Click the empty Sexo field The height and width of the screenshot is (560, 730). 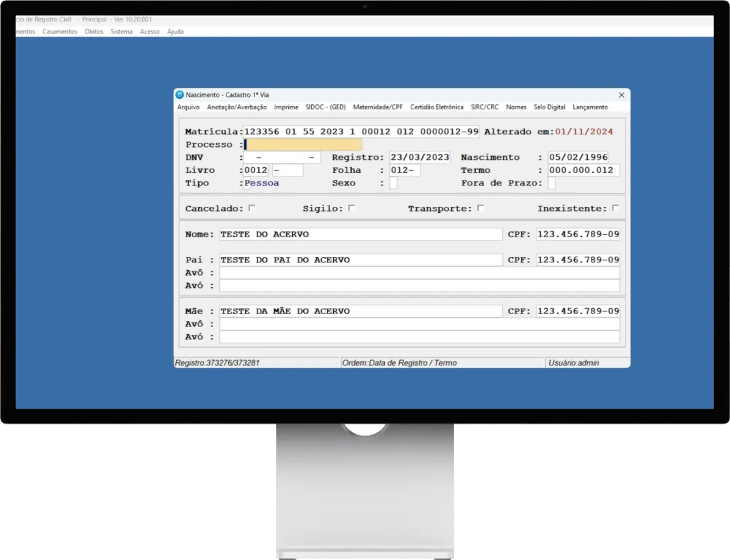(x=393, y=183)
